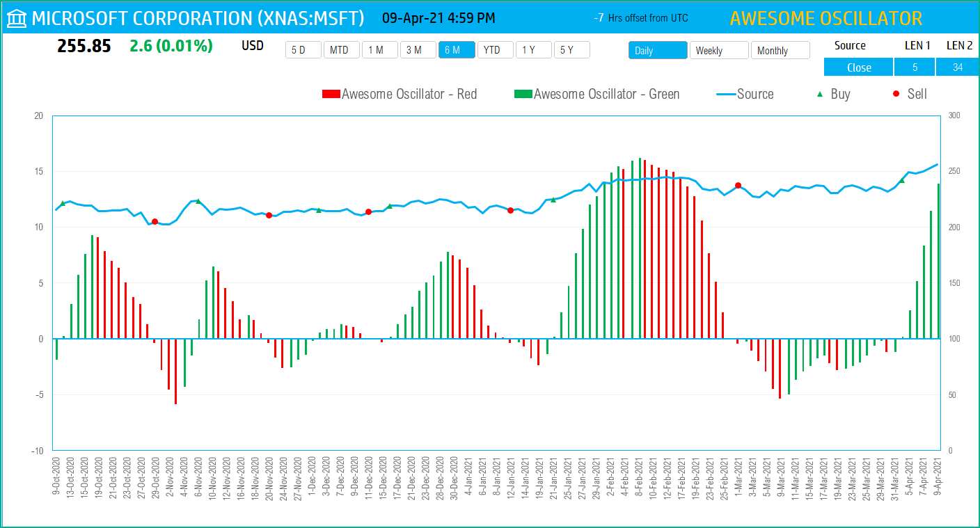This screenshot has width=980, height=528.
Task: Click the left axis label -10
Action: (37, 451)
